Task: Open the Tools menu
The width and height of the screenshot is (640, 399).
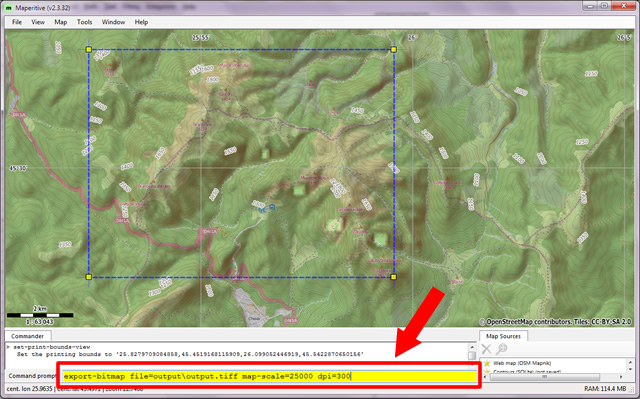Action: [84, 22]
